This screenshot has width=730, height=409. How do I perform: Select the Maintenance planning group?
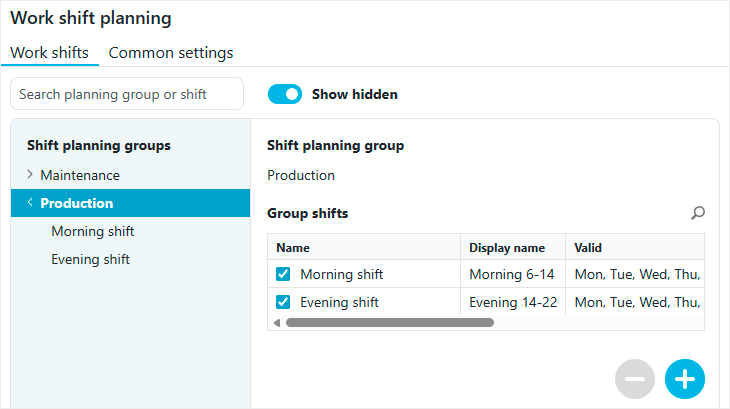(80, 175)
